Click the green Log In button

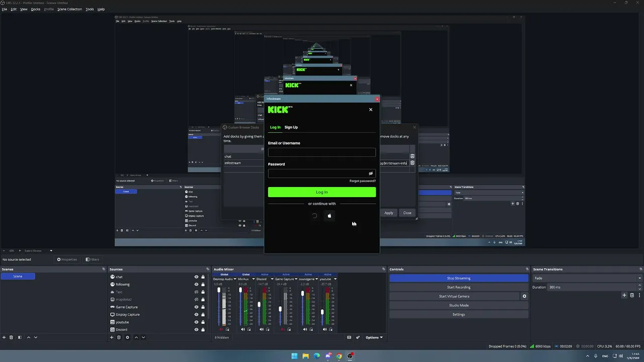click(x=322, y=192)
